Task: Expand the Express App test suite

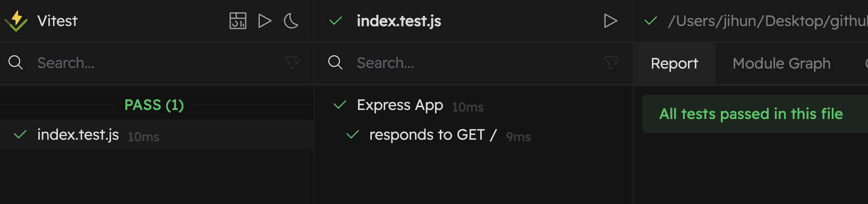Action: tap(400, 105)
